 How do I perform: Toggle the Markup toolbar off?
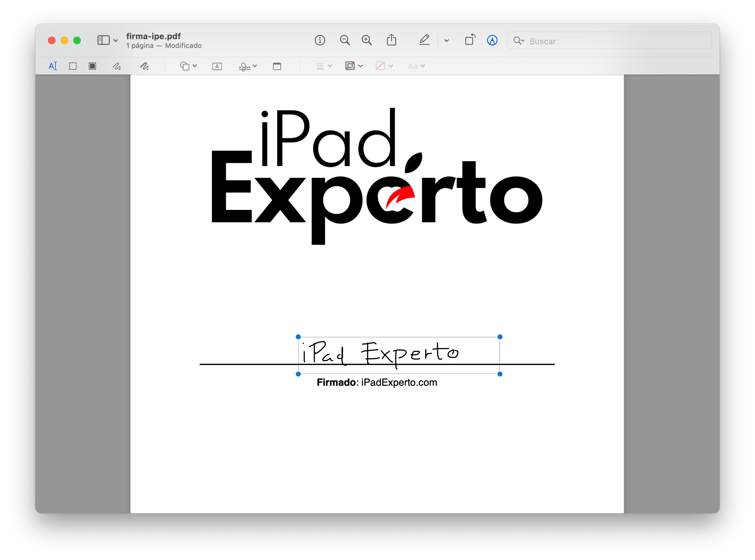tap(493, 41)
